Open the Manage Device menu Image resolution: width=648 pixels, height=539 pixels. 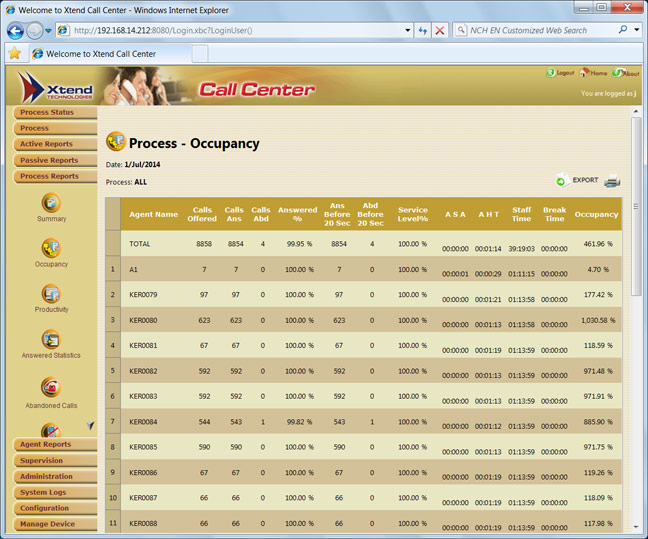tap(55, 524)
